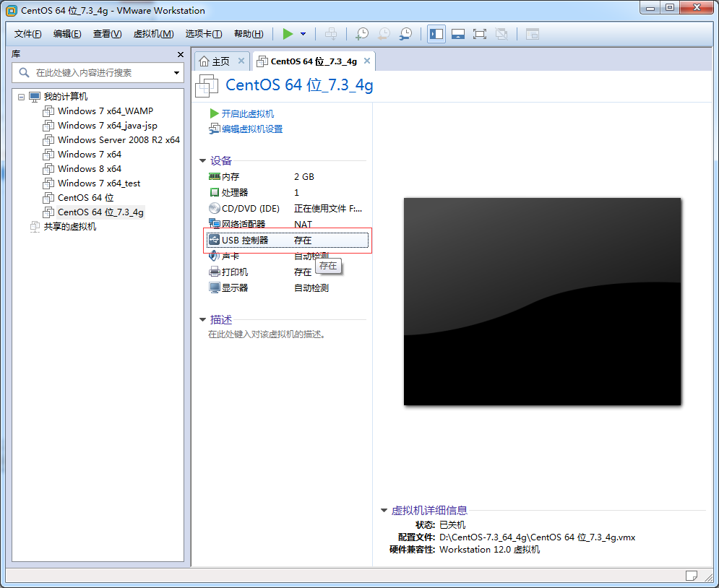Click the message log icon in status bar
The image size is (719, 588).
[692, 575]
